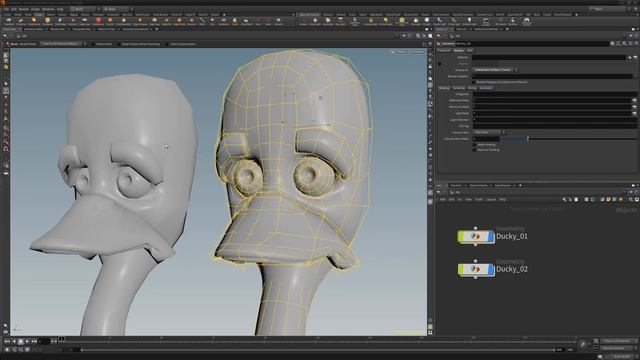This screenshot has width=640, height=360.
Task: Click the GI Light shelf icon
Action: [427, 21]
